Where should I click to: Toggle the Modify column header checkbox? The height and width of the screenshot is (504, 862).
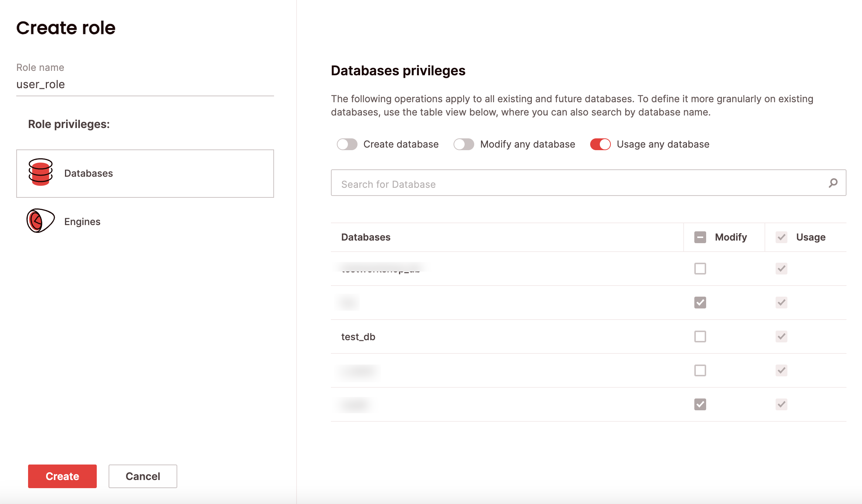click(700, 237)
